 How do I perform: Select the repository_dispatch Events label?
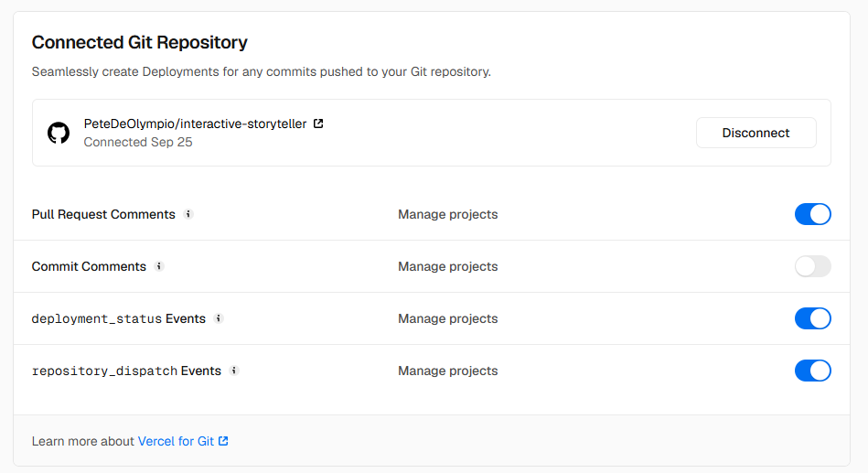point(126,371)
